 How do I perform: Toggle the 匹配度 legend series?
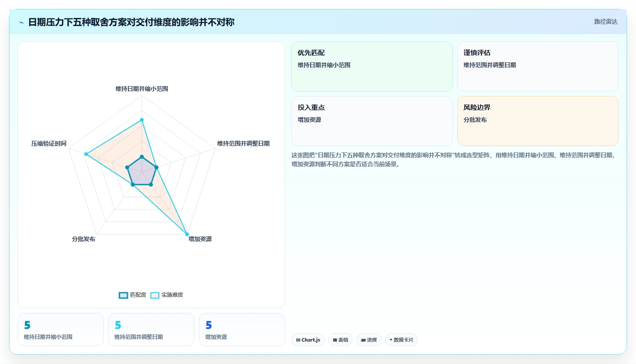tap(132, 295)
